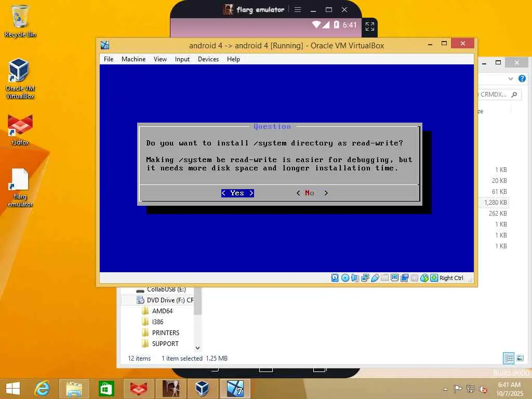
Task: Open the Help menu in VirtualBox
Action: pos(233,59)
